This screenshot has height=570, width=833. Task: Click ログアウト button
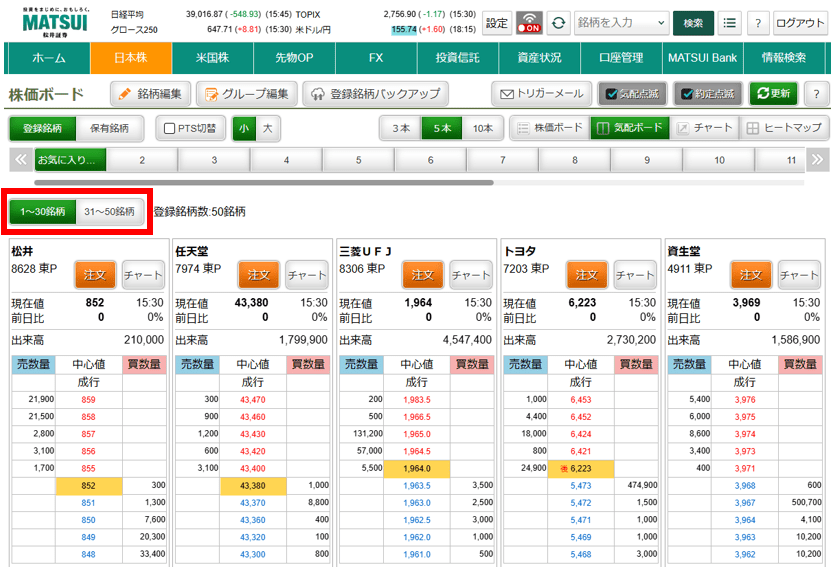[x=800, y=23]
